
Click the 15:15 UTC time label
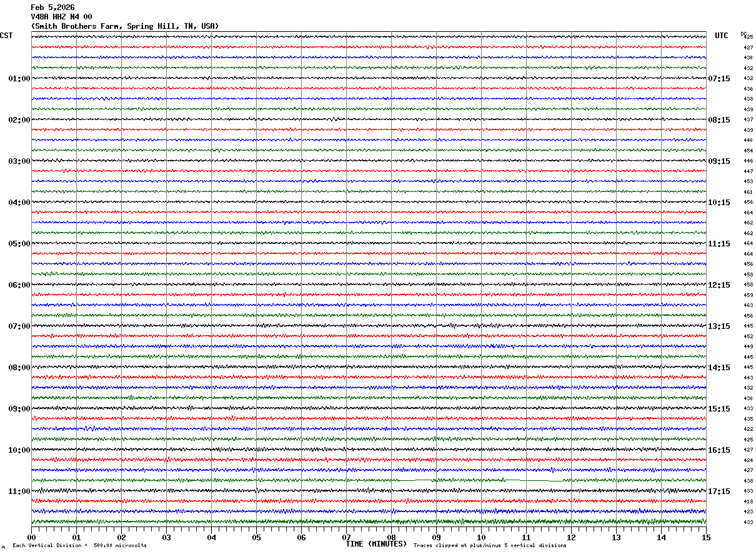(x=719, y=409)
